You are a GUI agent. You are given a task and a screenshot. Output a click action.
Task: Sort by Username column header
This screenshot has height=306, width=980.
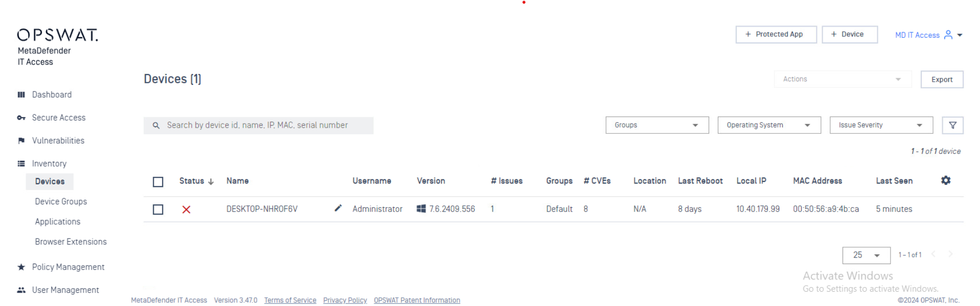(371, 181)
